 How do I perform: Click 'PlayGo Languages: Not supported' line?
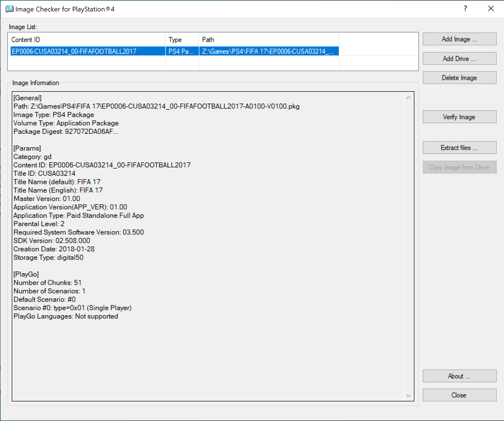(x=66, y=316)
